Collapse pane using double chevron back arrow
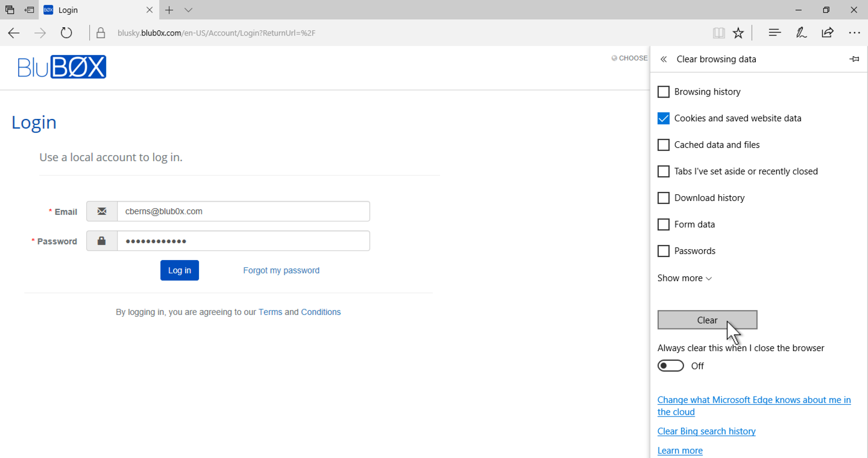Image resolution: width=868 pixels, height=458 pixels. click(x=664, y=59)
